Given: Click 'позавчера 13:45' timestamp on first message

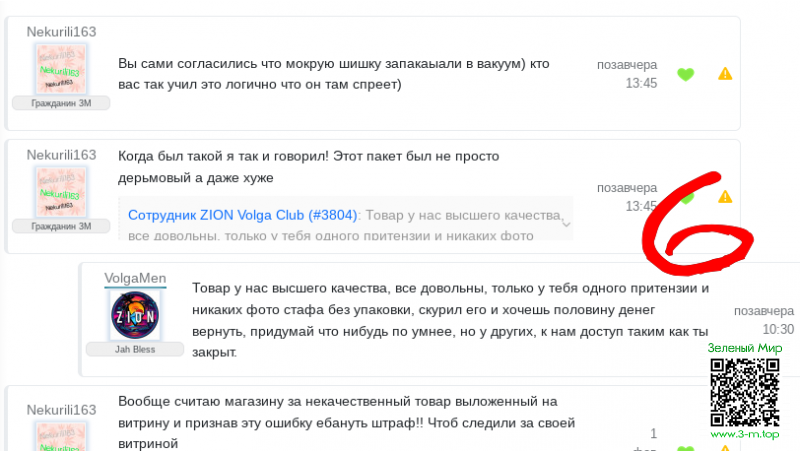Looking at the screenshot, I should click(627, 73).
